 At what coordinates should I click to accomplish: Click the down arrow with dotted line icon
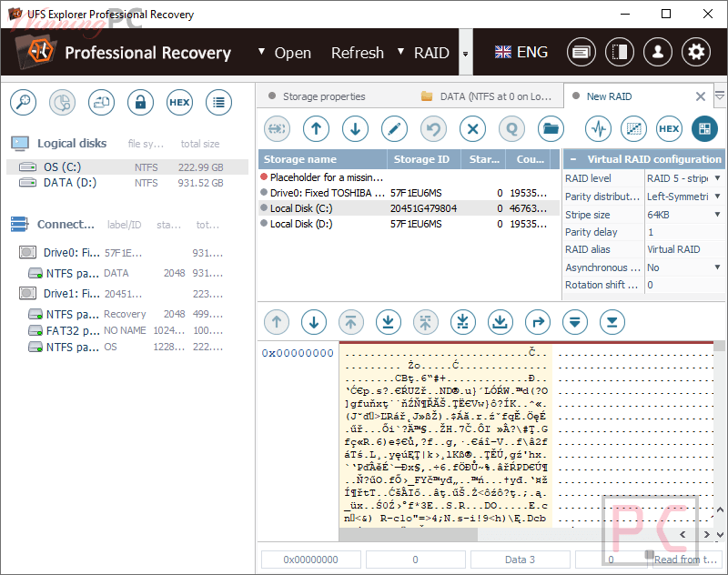pos(463,321)
